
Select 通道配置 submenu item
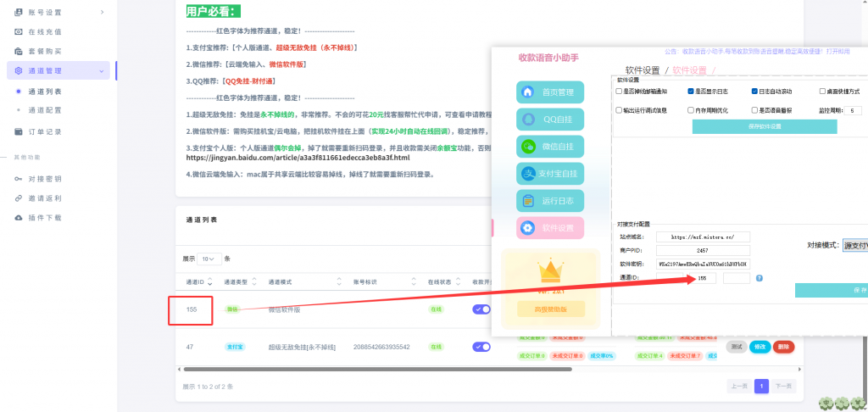(45, 110)
